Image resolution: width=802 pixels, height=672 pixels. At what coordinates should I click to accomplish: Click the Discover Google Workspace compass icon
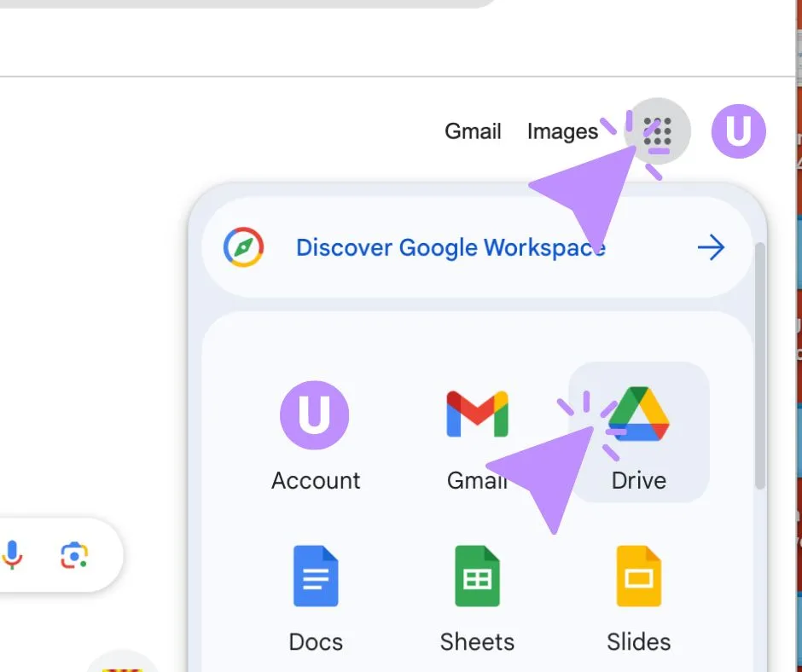click(243, 247)
